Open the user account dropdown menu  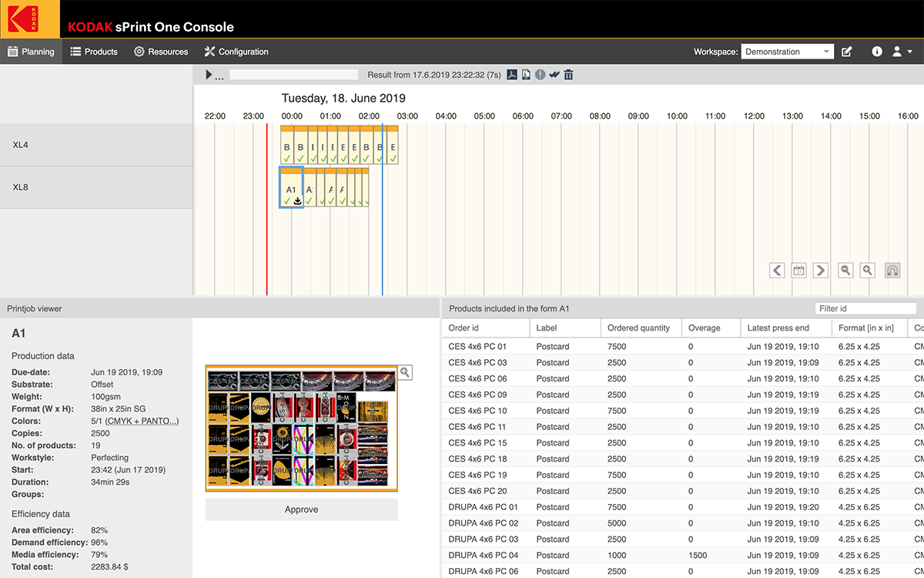click(902, 52)
